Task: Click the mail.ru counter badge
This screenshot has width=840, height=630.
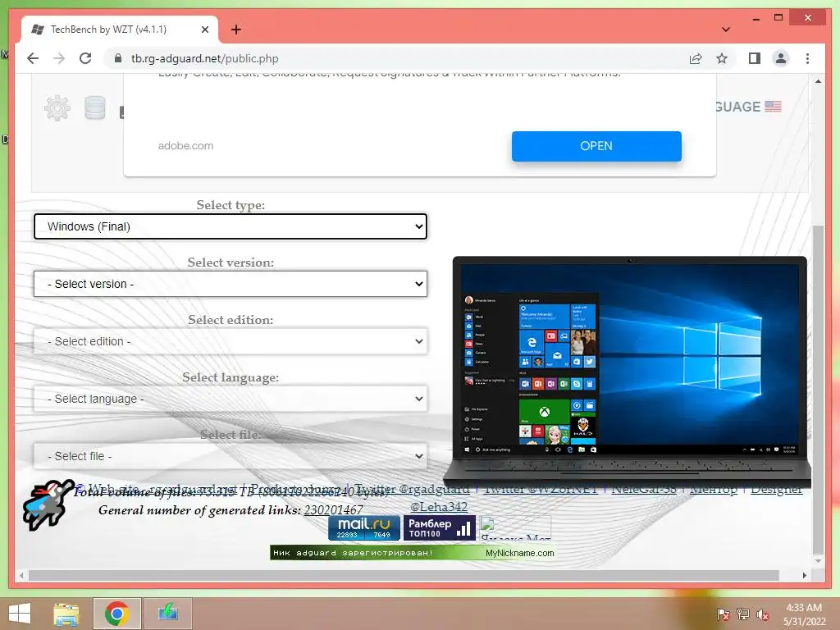Action: pos(363,527)
